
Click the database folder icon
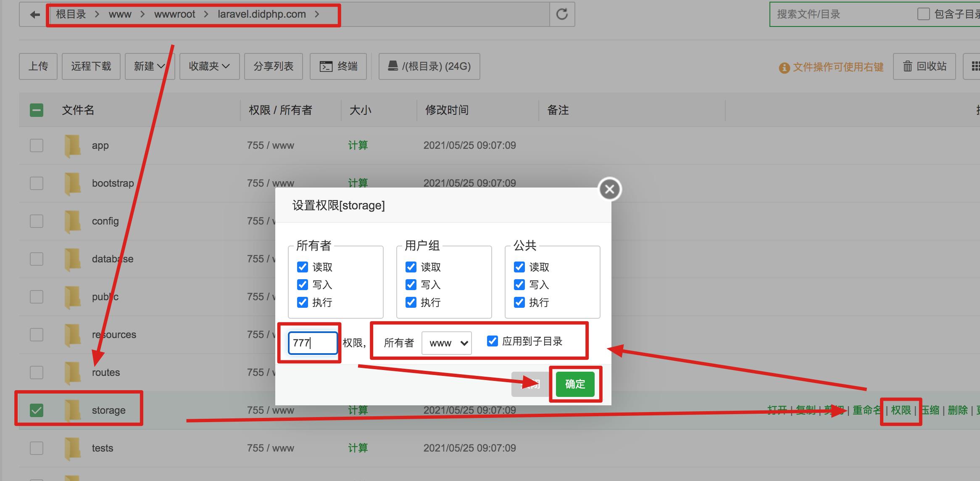(x=73, y=259)
